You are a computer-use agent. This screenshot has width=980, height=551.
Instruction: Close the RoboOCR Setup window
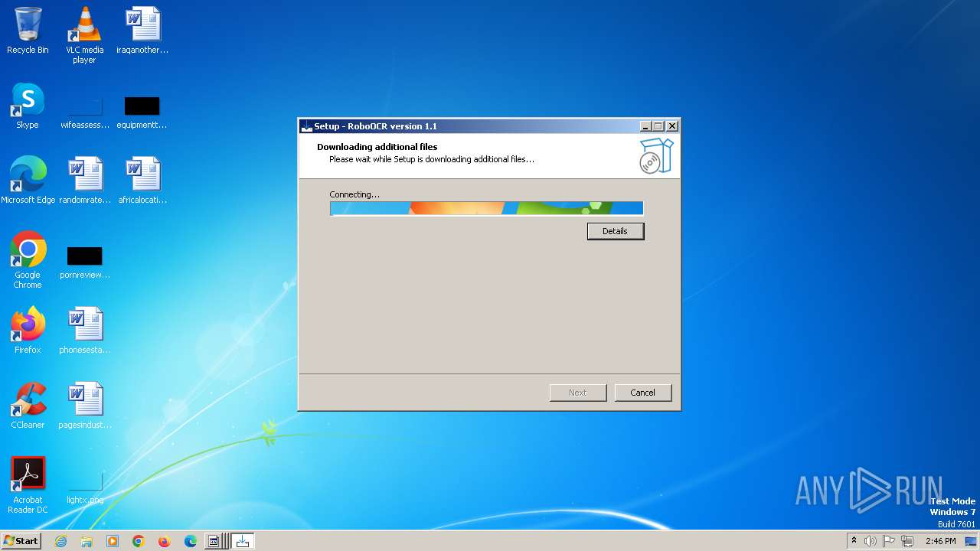672,126
